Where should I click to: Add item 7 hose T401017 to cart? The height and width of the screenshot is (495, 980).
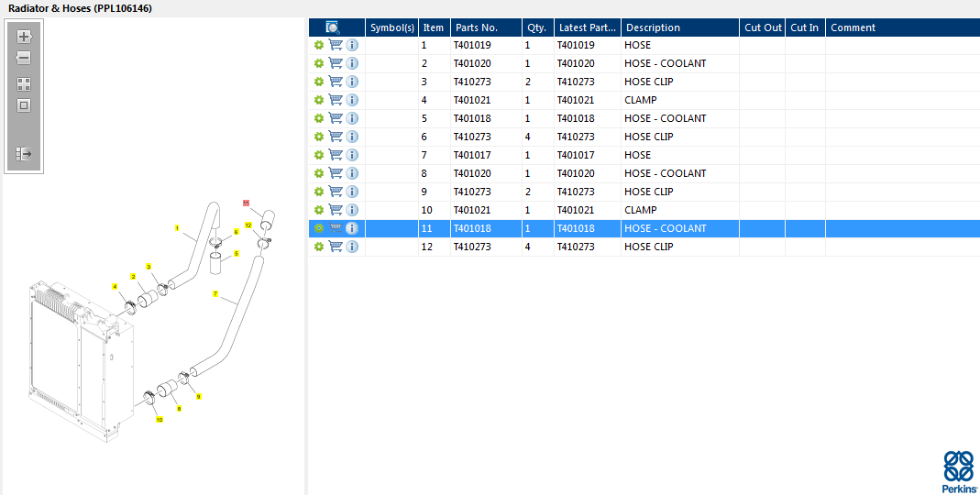click(x=336, y=155)
